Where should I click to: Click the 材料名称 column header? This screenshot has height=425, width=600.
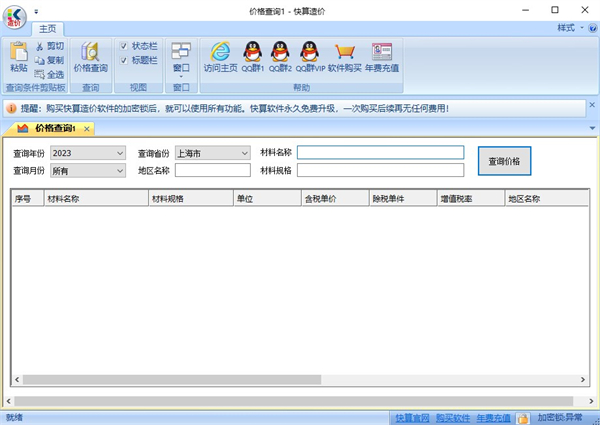(96, 199)
